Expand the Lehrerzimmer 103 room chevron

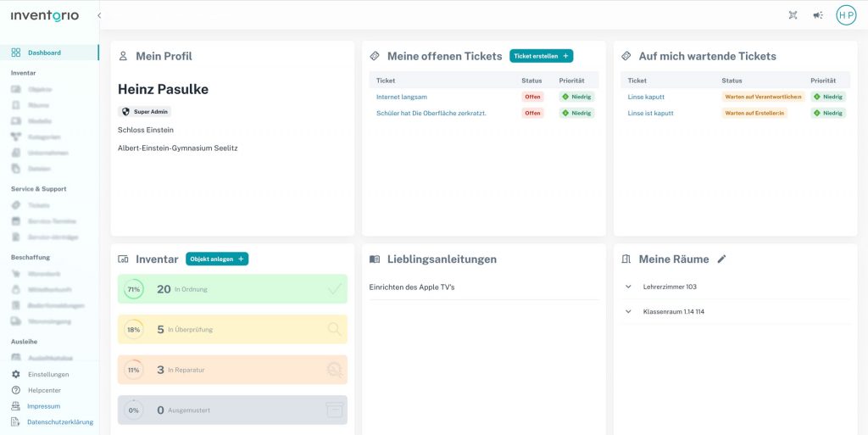point(628,287)
